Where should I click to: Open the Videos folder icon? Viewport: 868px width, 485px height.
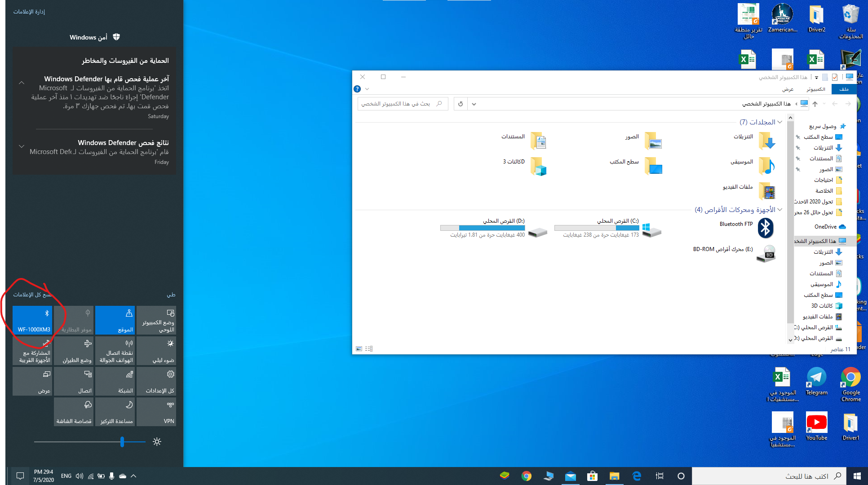766,191
